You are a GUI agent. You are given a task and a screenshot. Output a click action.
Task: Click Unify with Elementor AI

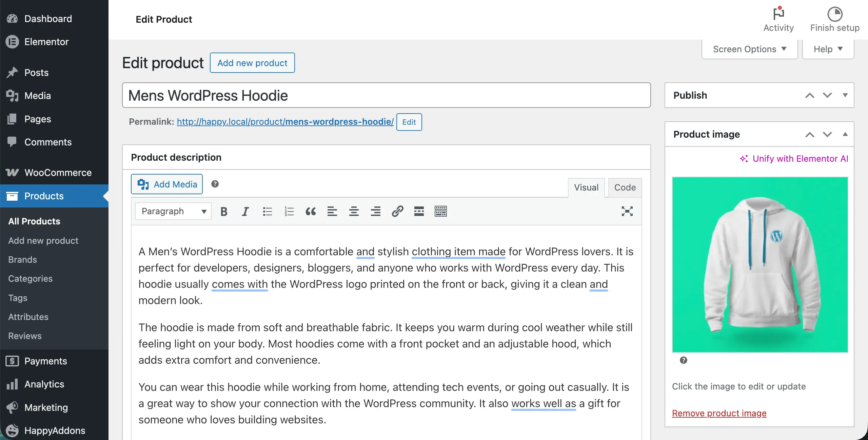794,159
